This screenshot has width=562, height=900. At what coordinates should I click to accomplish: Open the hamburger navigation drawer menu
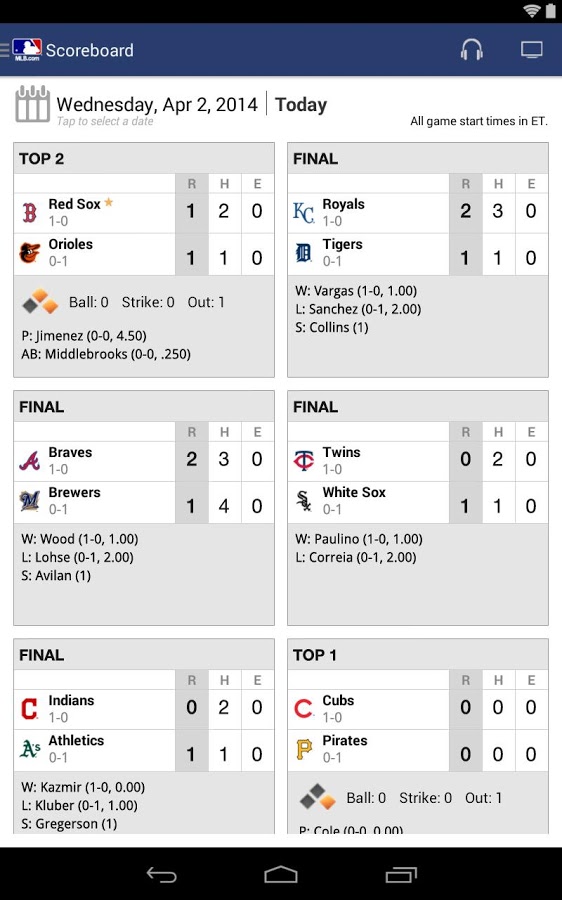click(5, 50)
